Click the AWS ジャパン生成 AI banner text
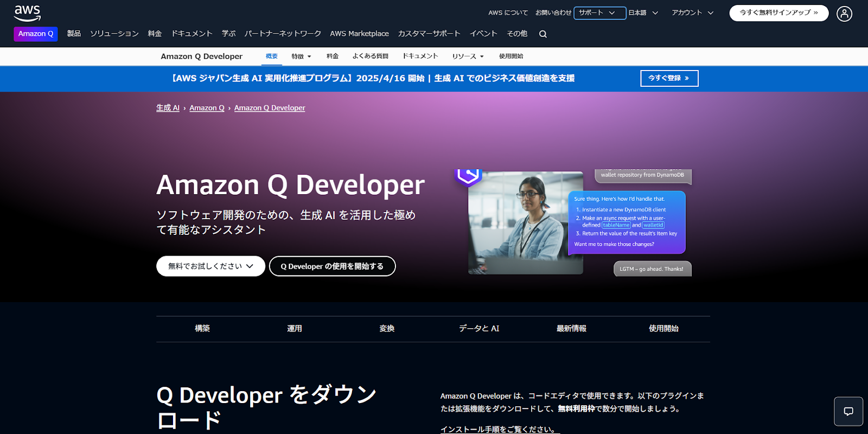 pos(373,78)
